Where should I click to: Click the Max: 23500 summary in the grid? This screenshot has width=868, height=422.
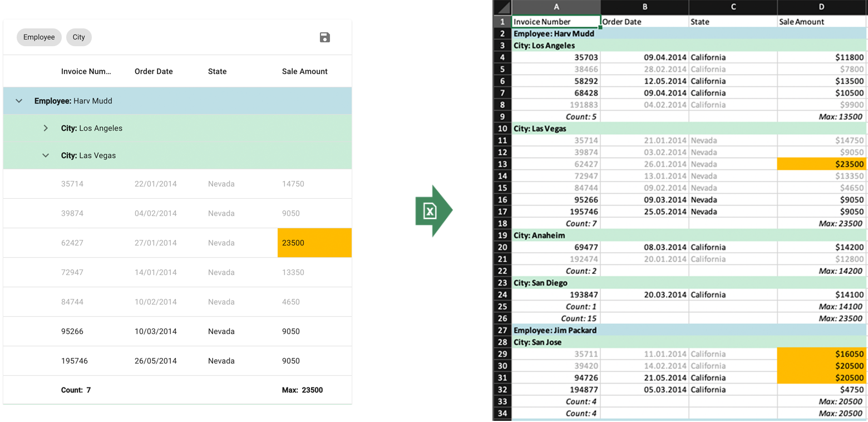[302, 390]
